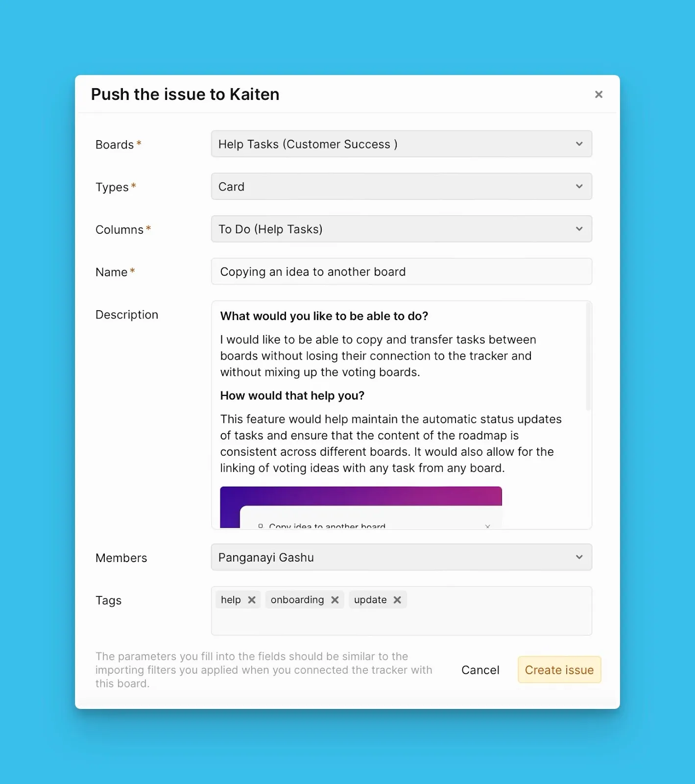Expand Types dropdown chevron
This screenshot has width=695, height=784.
pos(579,187)
